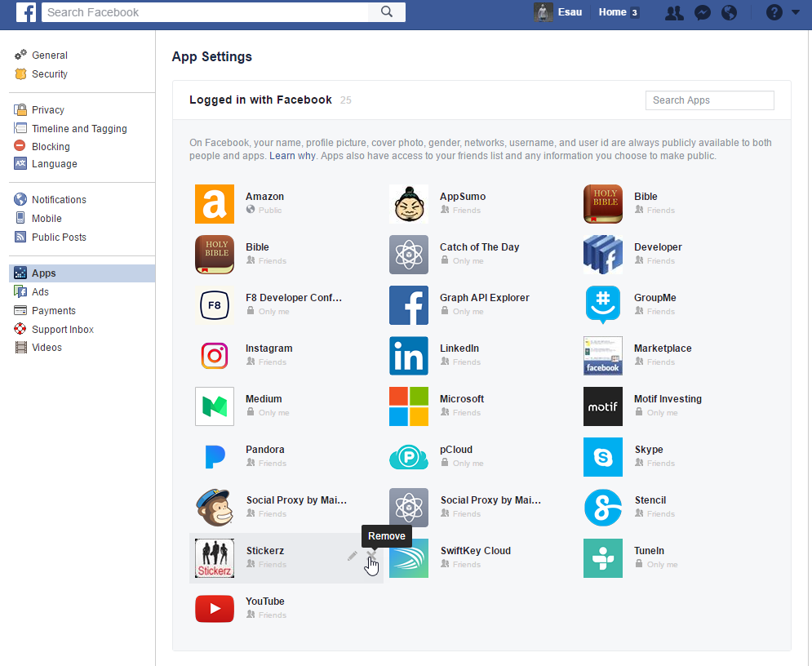This screenshot has height=666, width=812.
Task: Expand the account settings dropdown arrow
Action: (x=795, y=12)
